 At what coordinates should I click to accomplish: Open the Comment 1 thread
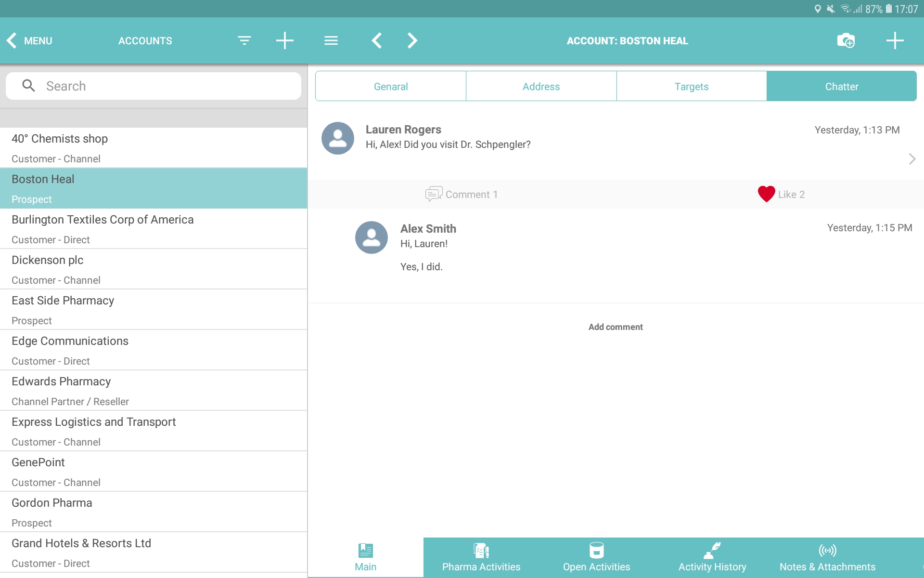(462, 194)
